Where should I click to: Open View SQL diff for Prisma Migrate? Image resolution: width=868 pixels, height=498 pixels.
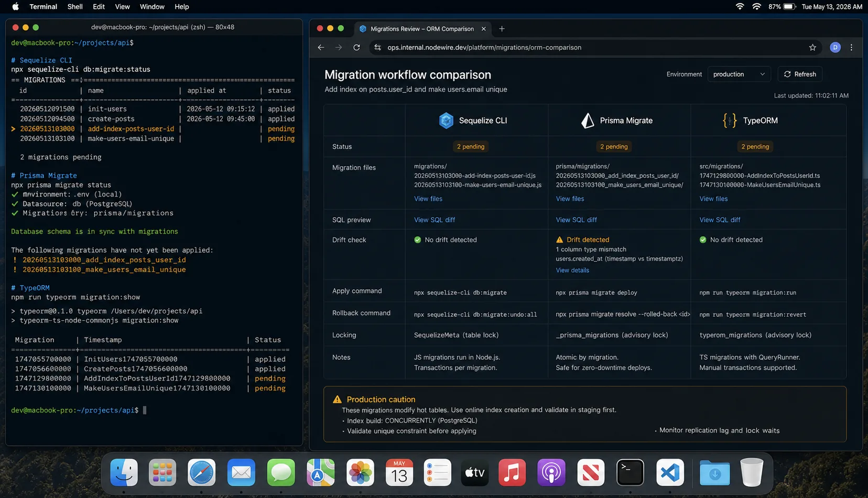click(x=576, y=220)
